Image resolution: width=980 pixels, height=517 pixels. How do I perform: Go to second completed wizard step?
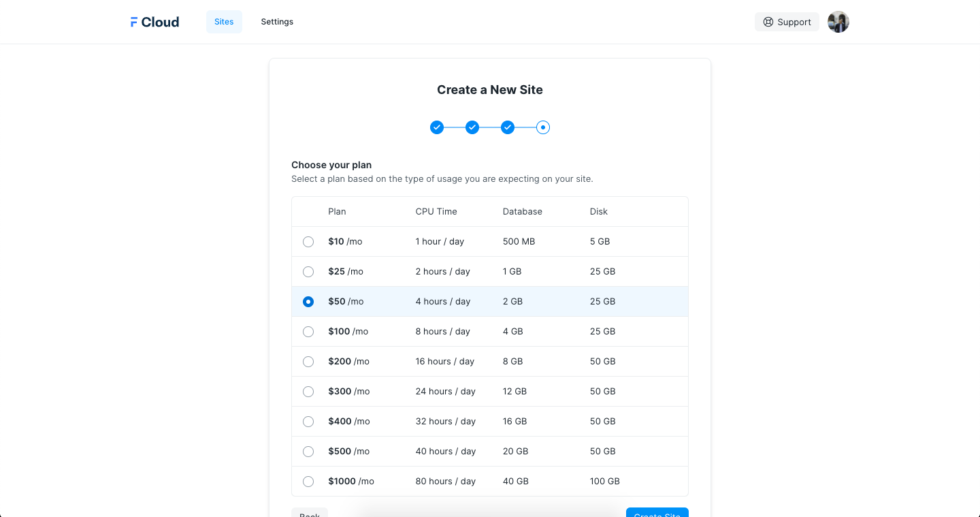click(472, 127)
